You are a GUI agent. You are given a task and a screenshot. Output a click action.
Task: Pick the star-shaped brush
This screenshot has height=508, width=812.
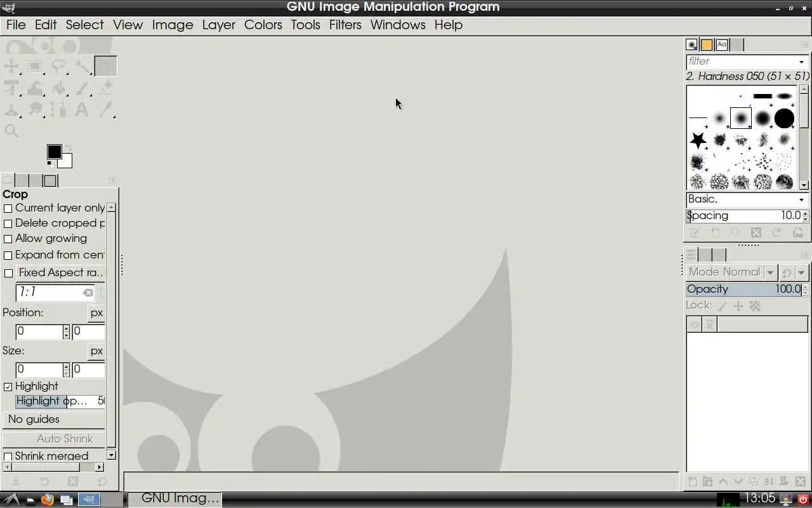698,140
